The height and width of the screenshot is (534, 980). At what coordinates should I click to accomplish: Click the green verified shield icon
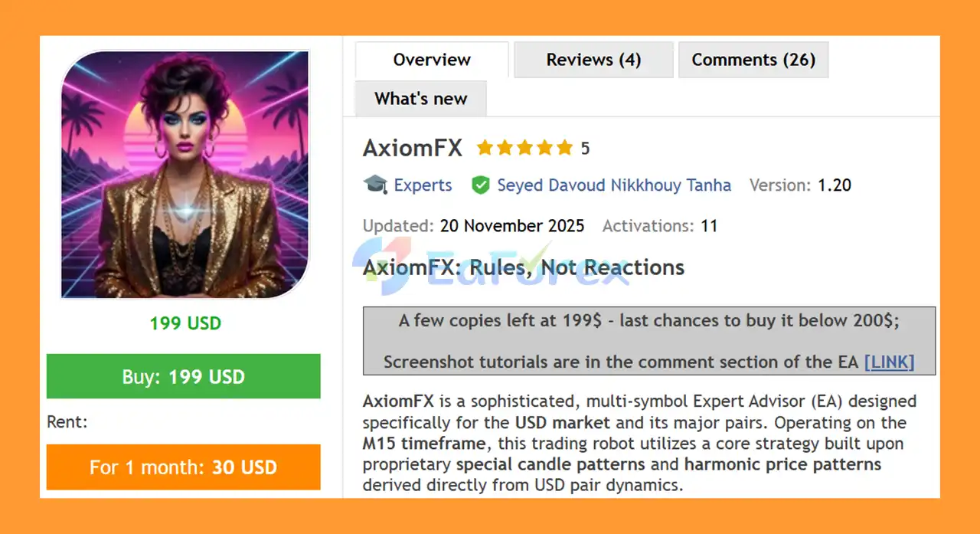480,185
